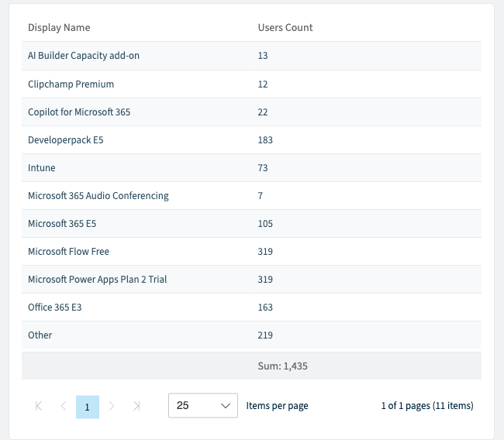Select AI Builder Capacity add-on row name
504x440 pixels.
(x=84, y=56)
